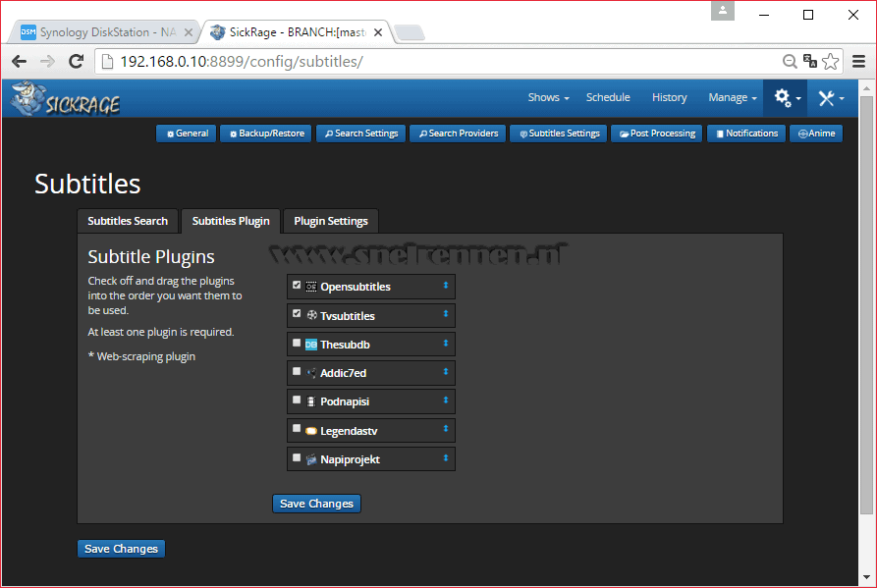Click the Addic7ed drag handle arrows
The image size is (877, 588).
446,372
